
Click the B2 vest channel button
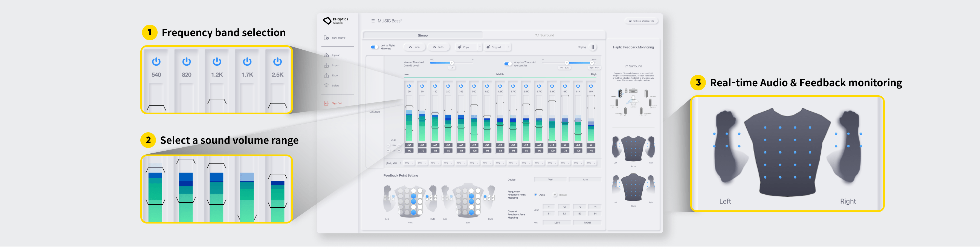click(564, 214)
